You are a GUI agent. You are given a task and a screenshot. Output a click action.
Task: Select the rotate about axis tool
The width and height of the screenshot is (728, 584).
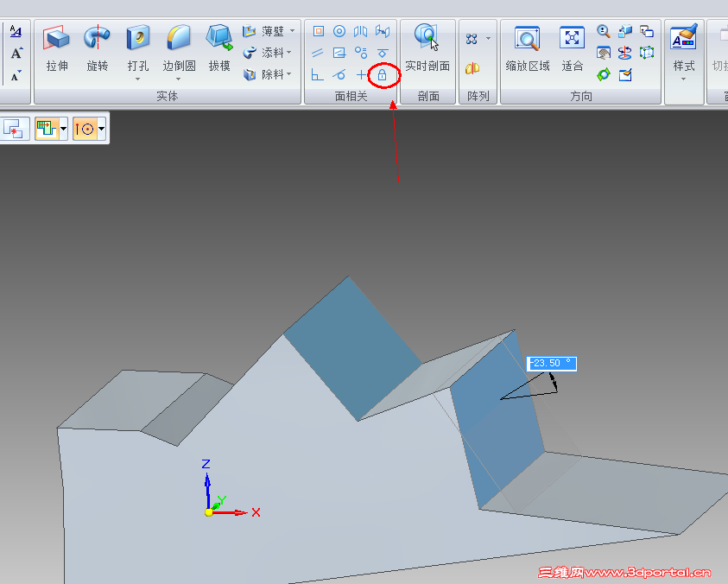625,53
